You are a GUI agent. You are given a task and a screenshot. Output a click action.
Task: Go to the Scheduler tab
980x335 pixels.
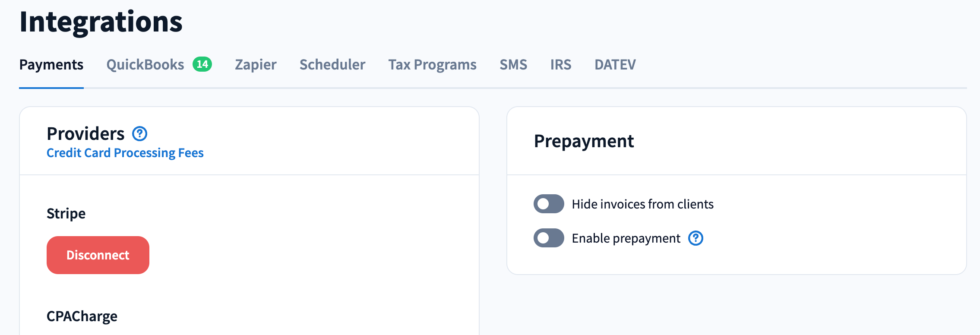[x=332, y=65]
